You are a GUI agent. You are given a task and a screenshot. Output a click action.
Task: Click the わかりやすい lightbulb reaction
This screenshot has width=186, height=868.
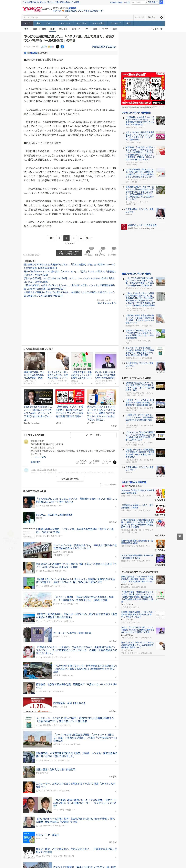pyautogui.click(x=100, y=252)
